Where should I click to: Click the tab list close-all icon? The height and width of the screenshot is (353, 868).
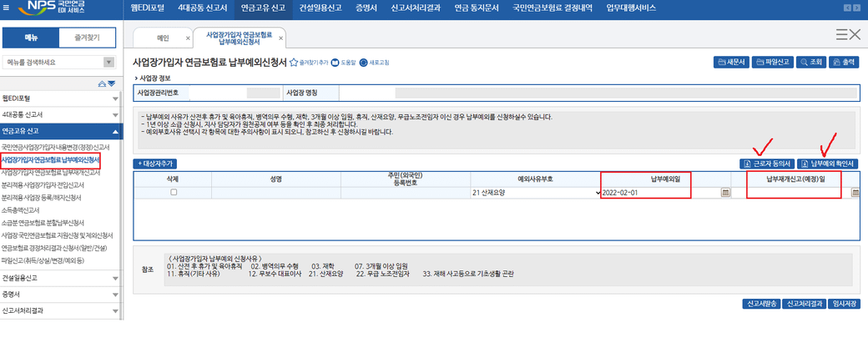tap(847, 34)
